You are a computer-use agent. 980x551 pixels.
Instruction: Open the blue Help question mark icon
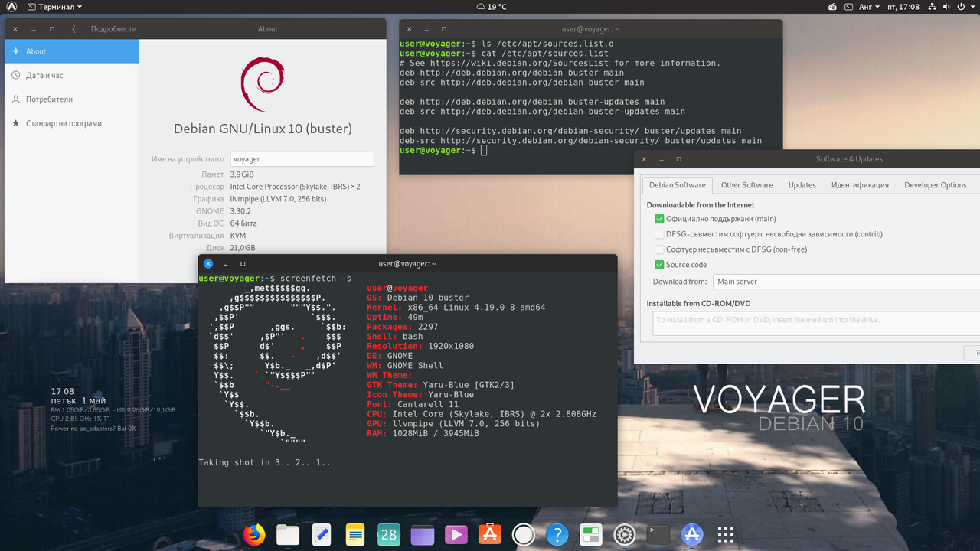tap(557, 534)
